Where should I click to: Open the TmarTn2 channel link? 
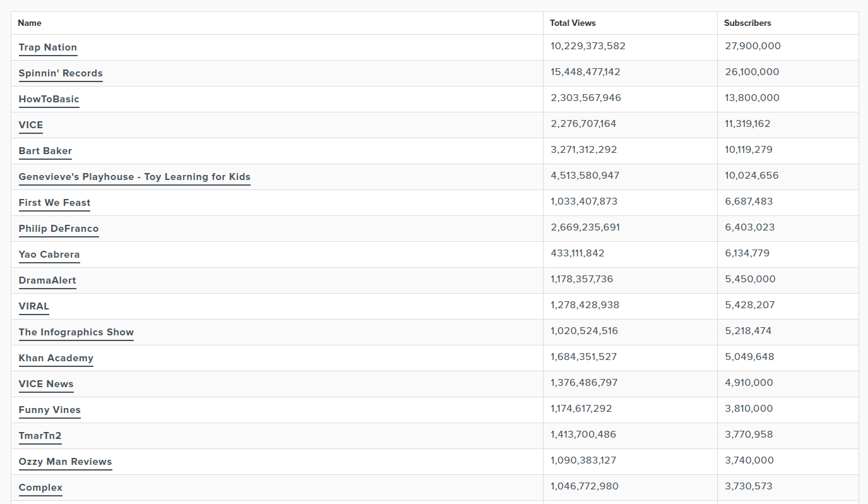pyautogui.click(x=40, y=436)
